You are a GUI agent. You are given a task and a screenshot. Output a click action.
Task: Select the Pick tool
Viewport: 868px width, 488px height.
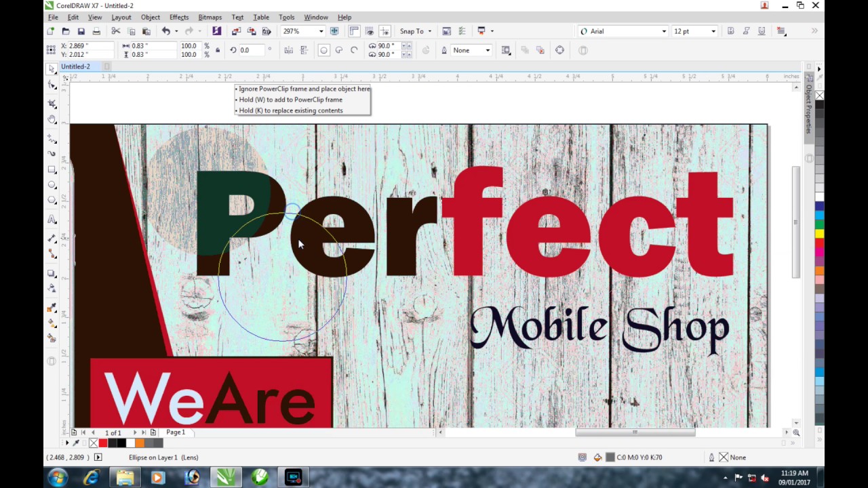pyautogui.click(x=52, y=69)
